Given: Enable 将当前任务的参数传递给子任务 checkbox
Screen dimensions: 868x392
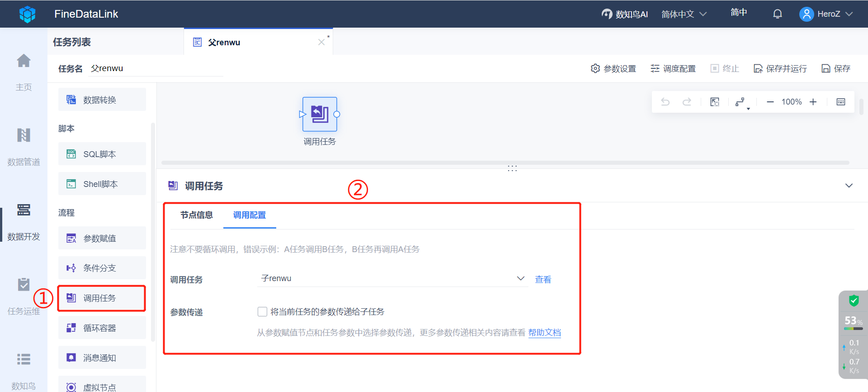Looking at the screenshot, I should (x=262, y=311).
